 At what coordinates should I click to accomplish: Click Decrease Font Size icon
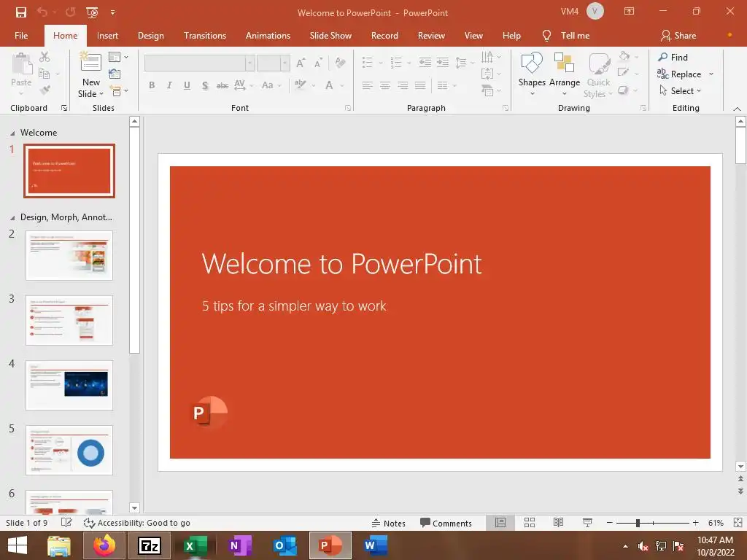click(318, 63)
